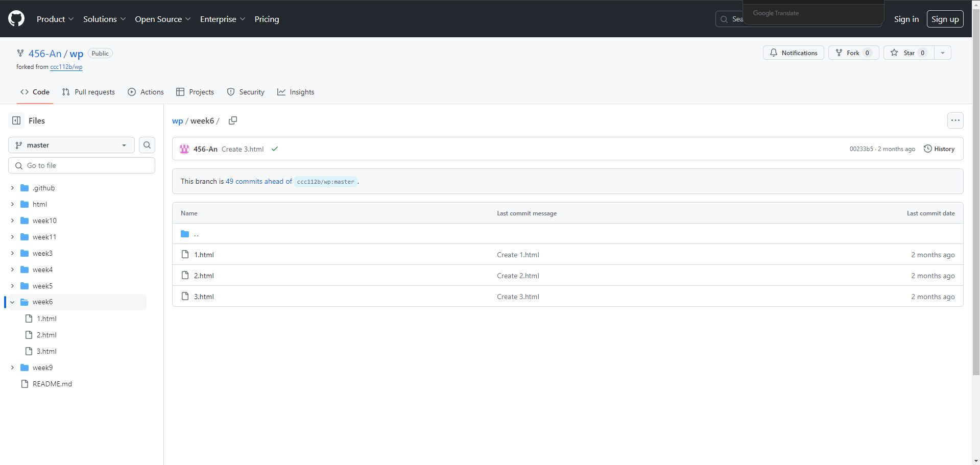Switch to the Actions tab

(x=146, y=92)
